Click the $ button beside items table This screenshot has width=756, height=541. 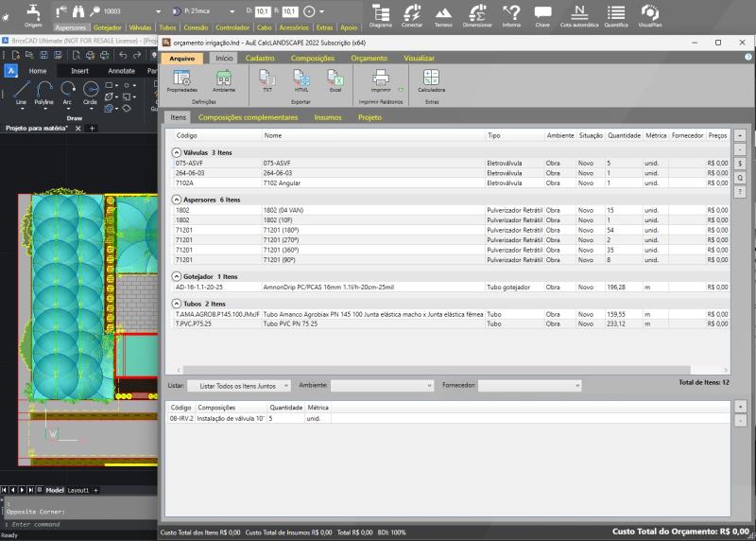click(740, 164)
